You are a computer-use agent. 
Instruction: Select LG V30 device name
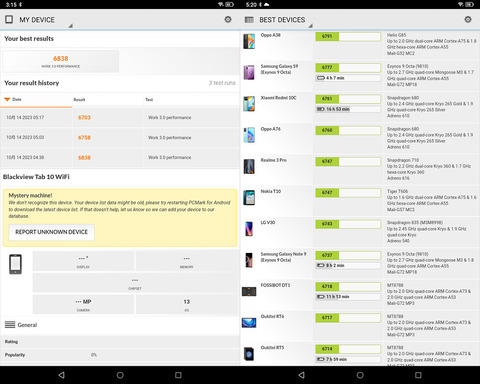point(268,223)
